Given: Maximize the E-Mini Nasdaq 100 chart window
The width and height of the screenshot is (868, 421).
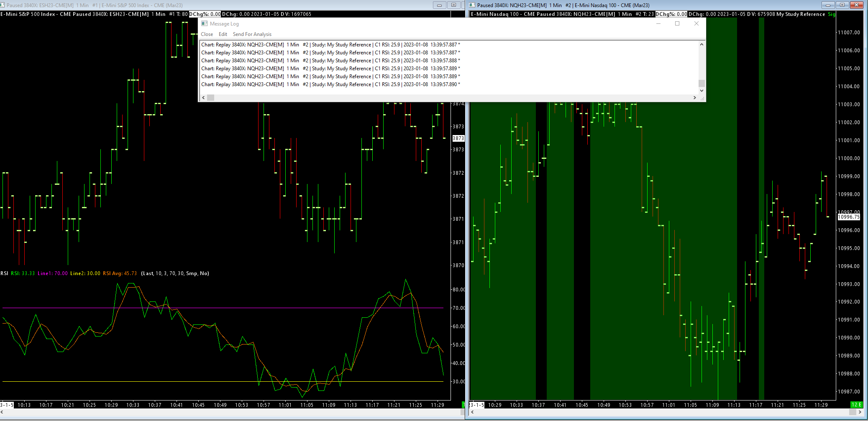Looking at the screenshot, I should click(x=842, y=5).
